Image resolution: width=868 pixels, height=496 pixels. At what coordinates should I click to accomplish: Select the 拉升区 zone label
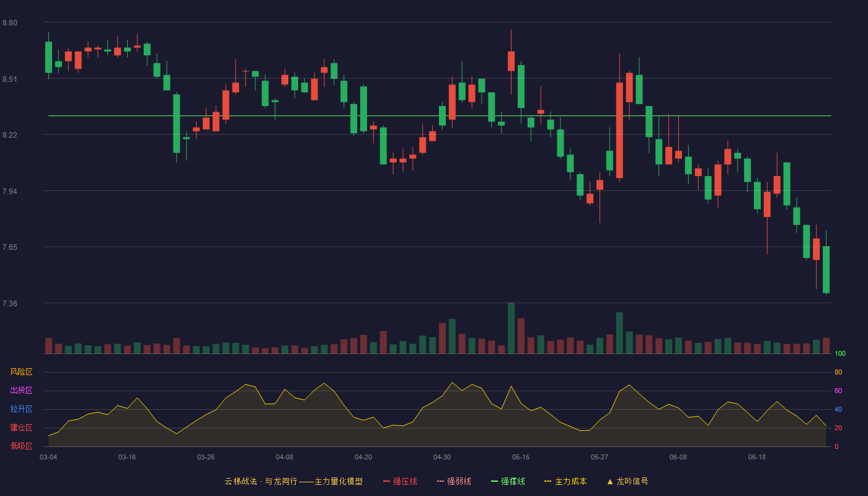coord(21,409)
